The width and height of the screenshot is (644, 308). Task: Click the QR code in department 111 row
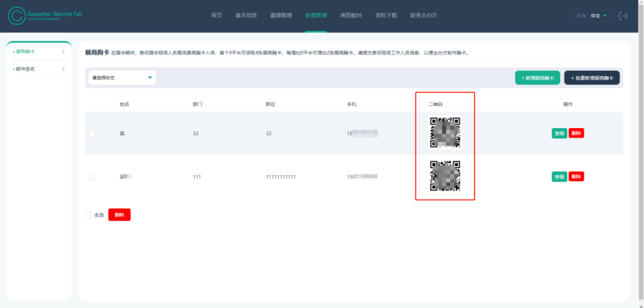[445, 176]
